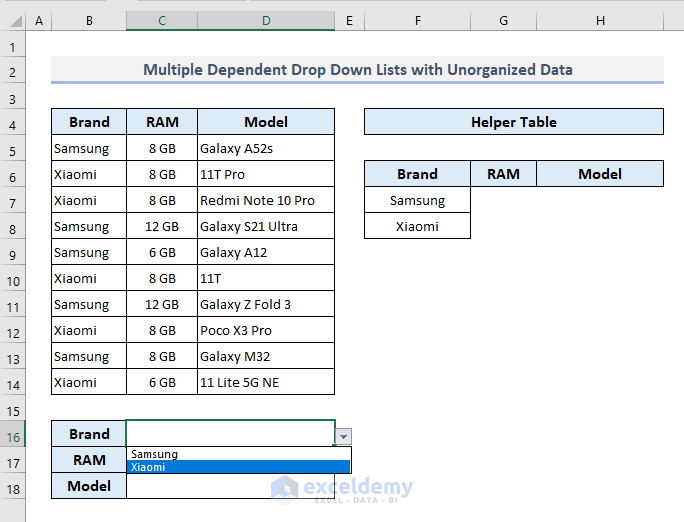Select the '11T' cell in row 10
The height and width of the screenshot is (522, 684).
[266, 278]
